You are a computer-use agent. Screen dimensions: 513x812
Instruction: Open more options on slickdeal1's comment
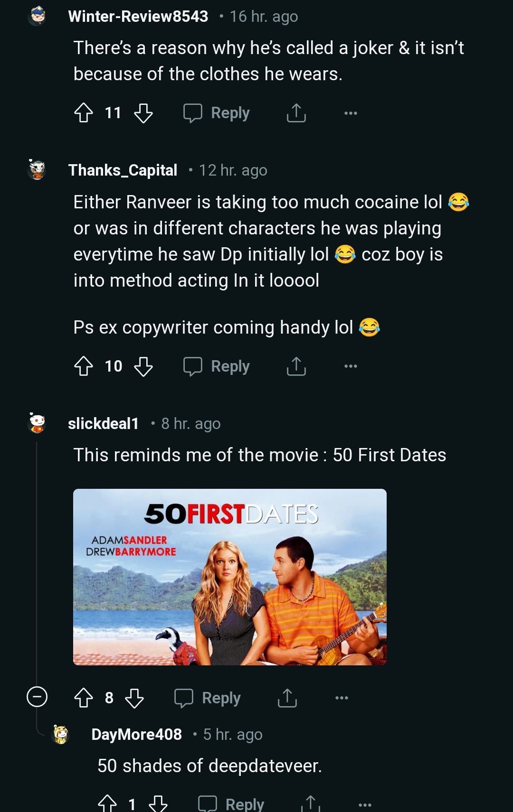pyautogui.click(x=342, y=698)
